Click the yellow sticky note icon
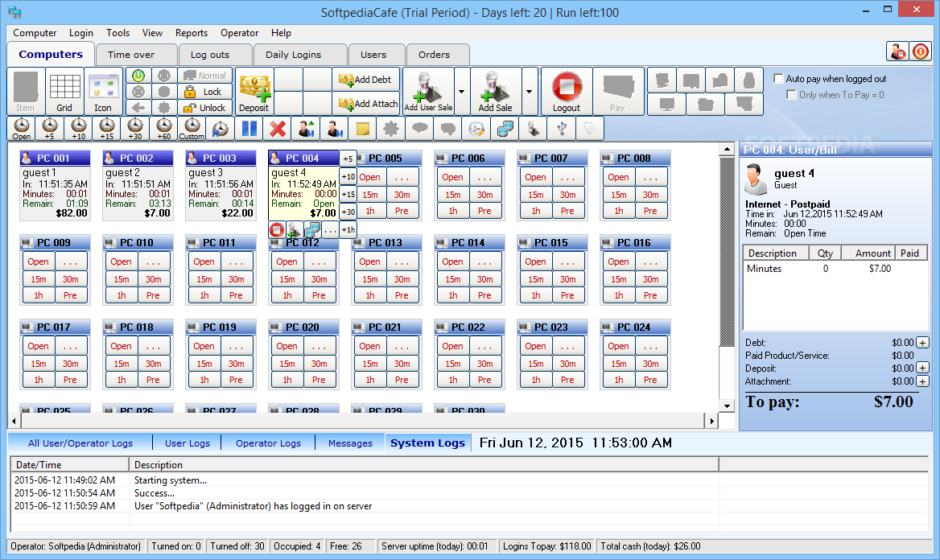 click(363, 128)
